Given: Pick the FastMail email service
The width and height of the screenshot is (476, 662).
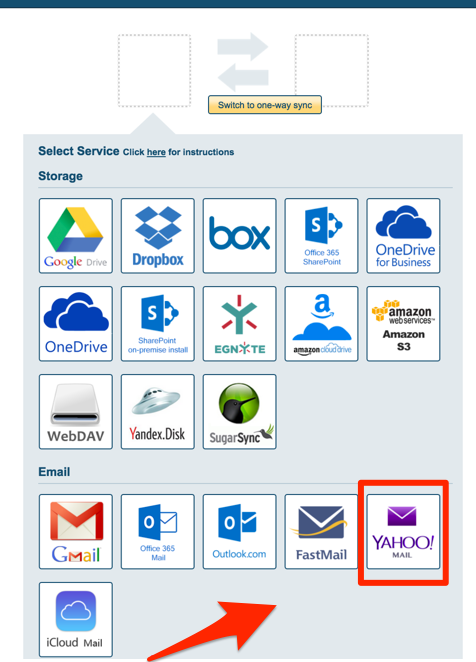Looking at the screenshot, I should point(321,532).
